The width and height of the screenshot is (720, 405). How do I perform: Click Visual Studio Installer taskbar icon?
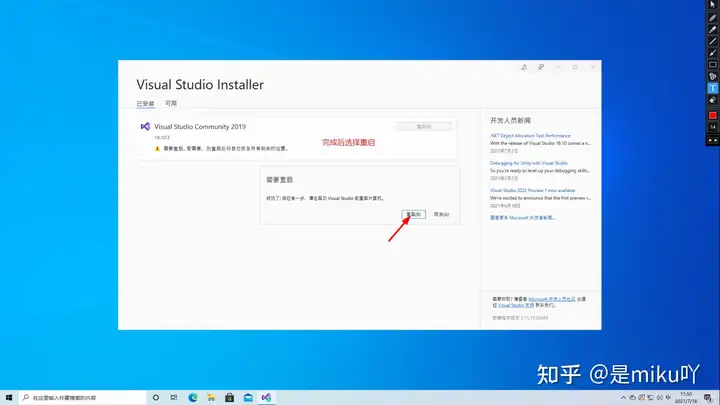(x=266, y=398)
